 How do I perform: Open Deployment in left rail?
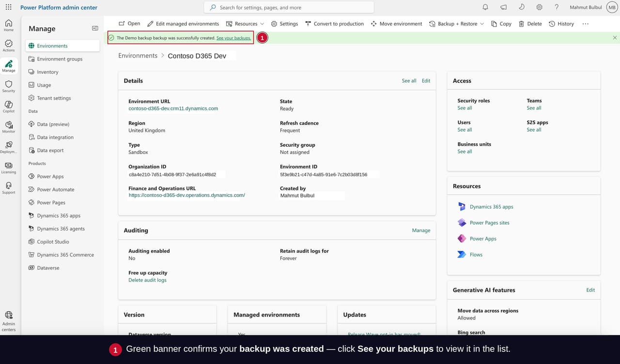[9, 147]
